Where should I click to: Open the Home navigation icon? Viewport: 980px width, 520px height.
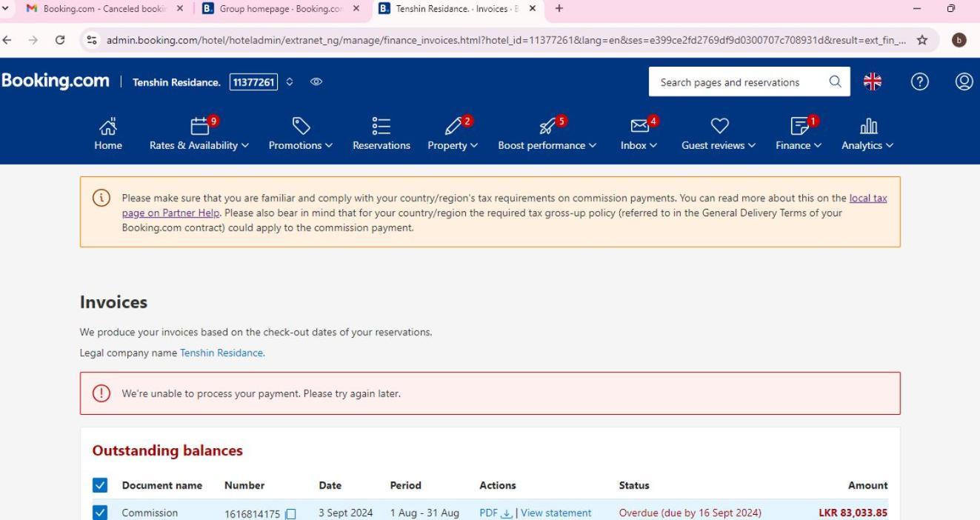click(x=108, y=127)
